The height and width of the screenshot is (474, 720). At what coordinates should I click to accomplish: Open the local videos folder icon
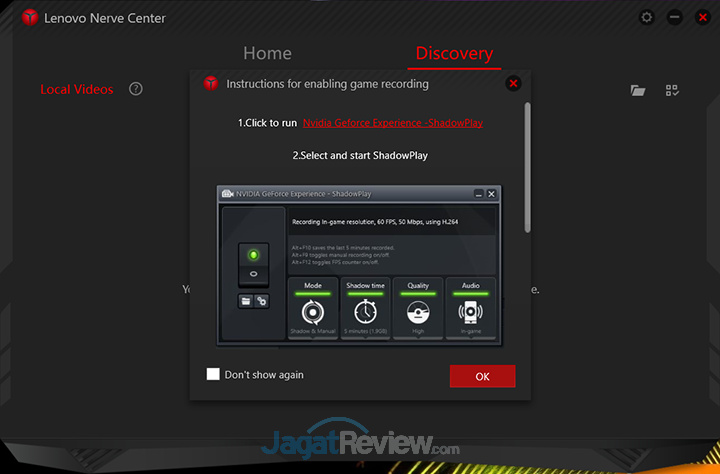638,90
